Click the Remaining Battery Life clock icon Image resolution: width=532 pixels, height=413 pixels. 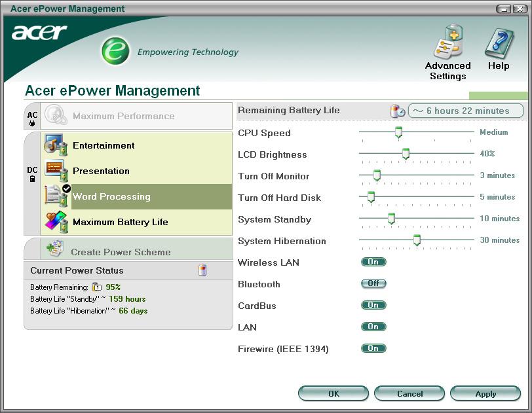point(397,111)
